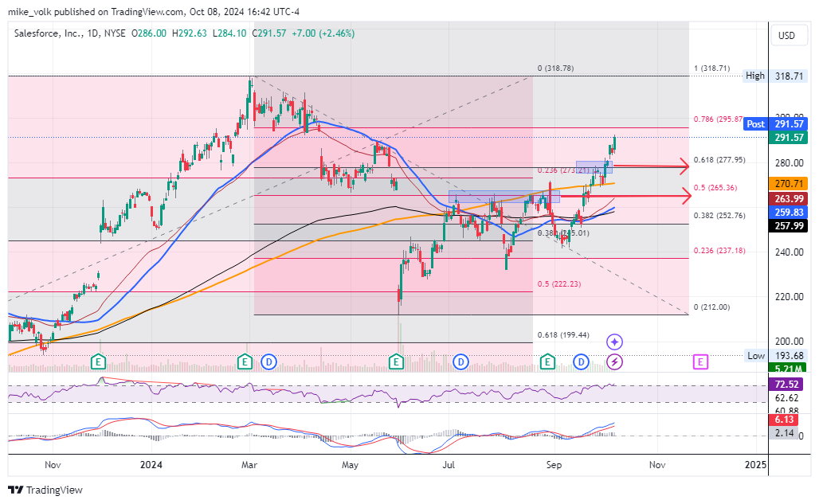
Task: Click the 220.00 price axis tick
Action: click(790, 297)
